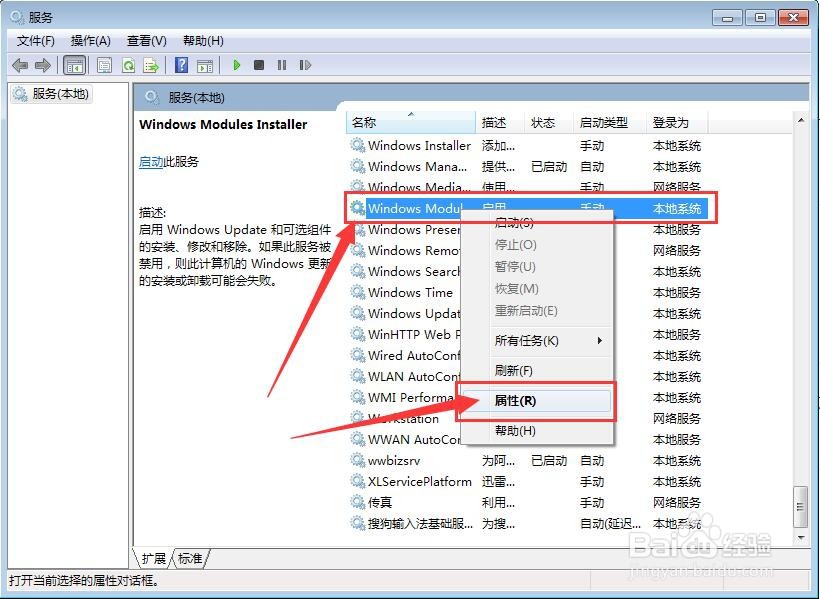
Task: Select the Windows Mana... service row
Action: coord(526,166)
